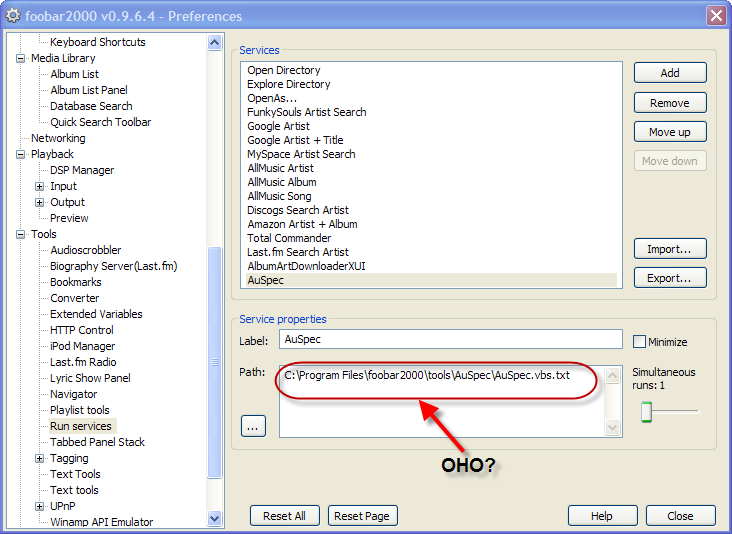Select the AuSpec service entry
Image resolution: width=732 pixels, height=534 pixels.
coord(431,280)
